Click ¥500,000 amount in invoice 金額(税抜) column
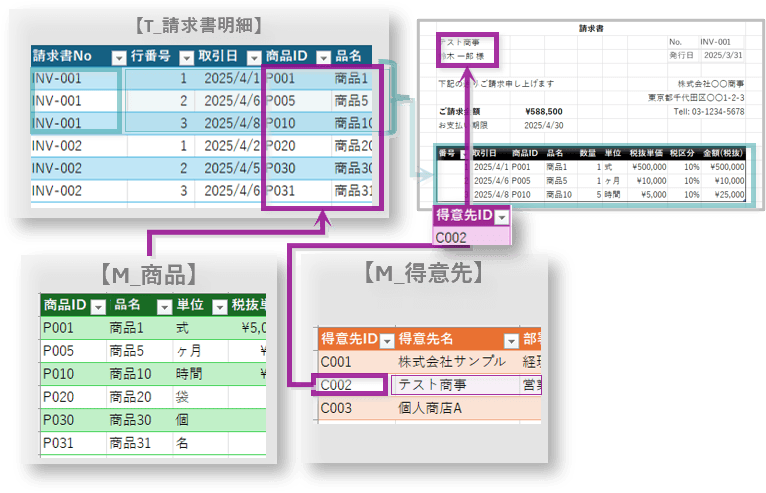This screenshot has width=766, height=493. [727, 167]
